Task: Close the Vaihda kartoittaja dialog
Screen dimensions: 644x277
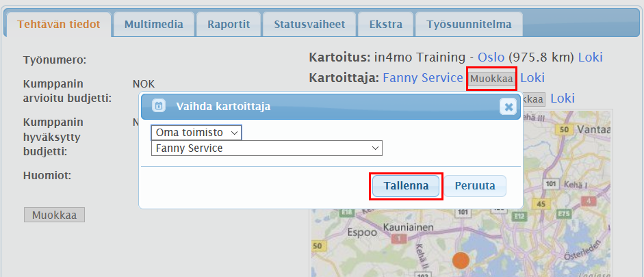Action: pos(508,107)
